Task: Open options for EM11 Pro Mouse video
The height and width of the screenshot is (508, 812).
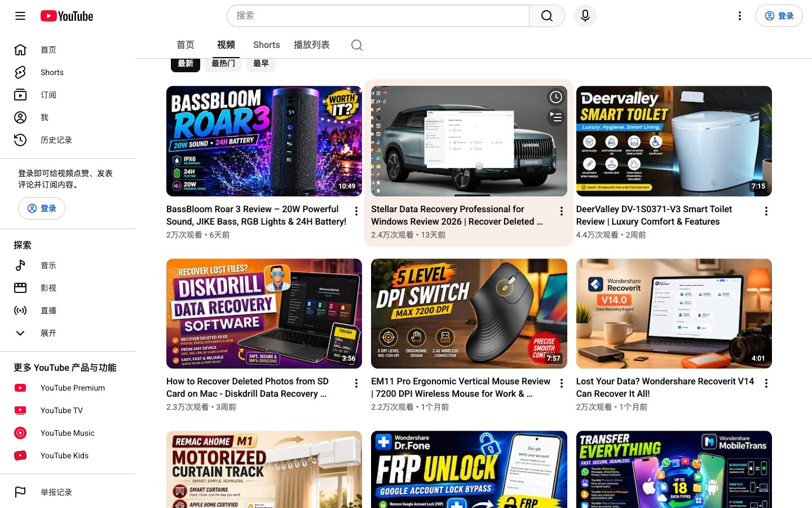Action: pyautogui.click(x=562, y=383)
